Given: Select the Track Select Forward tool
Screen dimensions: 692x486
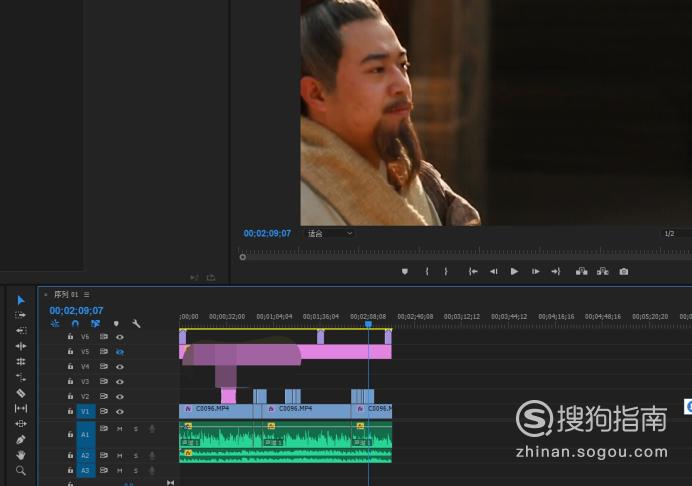Looking at the screenshot, I should [20, 315].
